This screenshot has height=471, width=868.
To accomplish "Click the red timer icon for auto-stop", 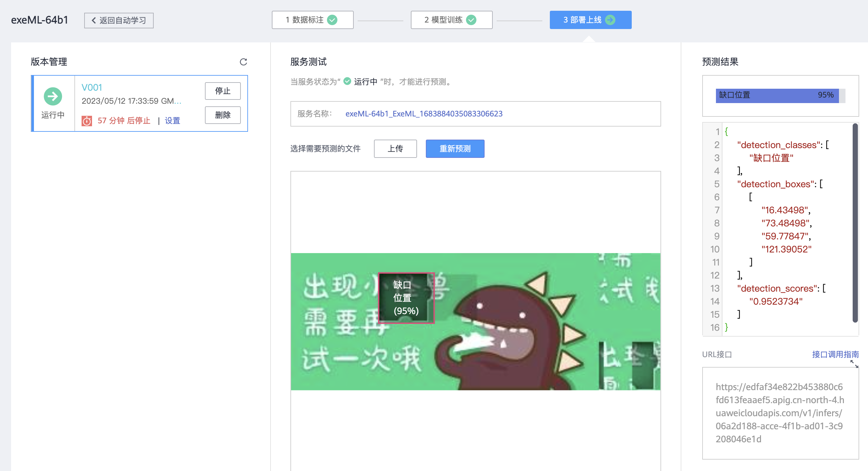I will 86,121.
